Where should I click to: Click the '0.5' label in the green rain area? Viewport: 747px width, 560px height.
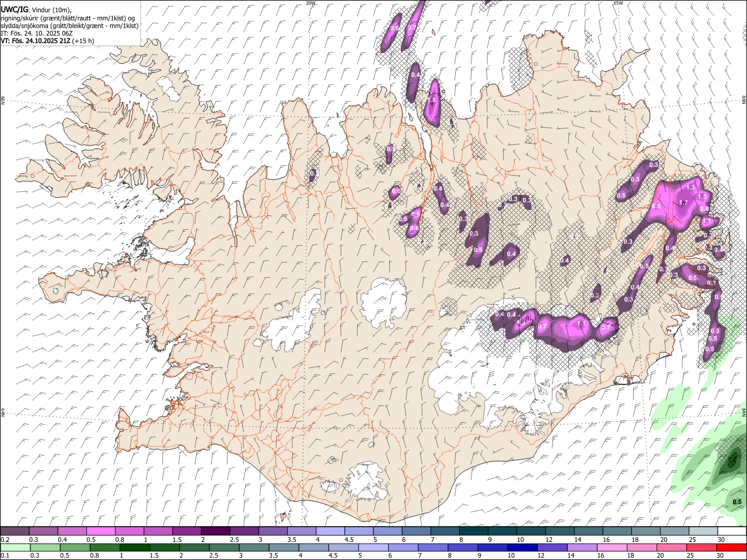pos(737,502)
